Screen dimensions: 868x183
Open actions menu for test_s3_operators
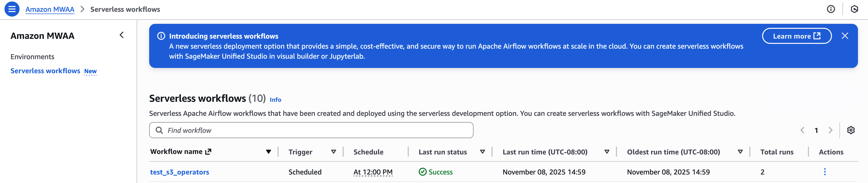(824, 172)
